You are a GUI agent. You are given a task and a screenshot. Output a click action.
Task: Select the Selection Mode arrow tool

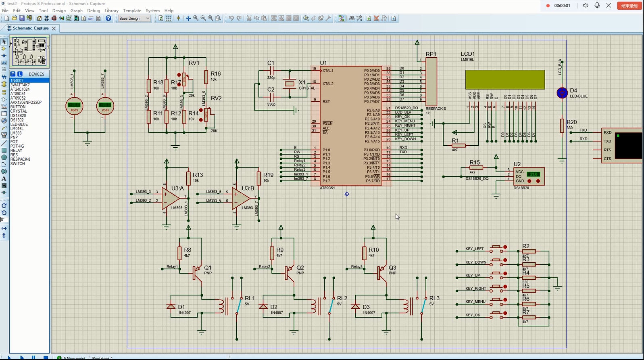pyautogui.click(x=4, y=42)
